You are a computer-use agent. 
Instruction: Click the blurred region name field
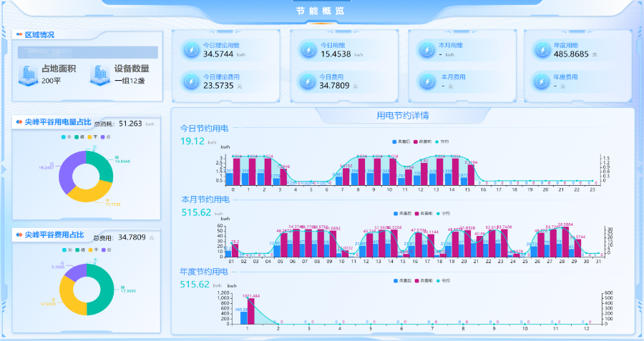point(87,52)
